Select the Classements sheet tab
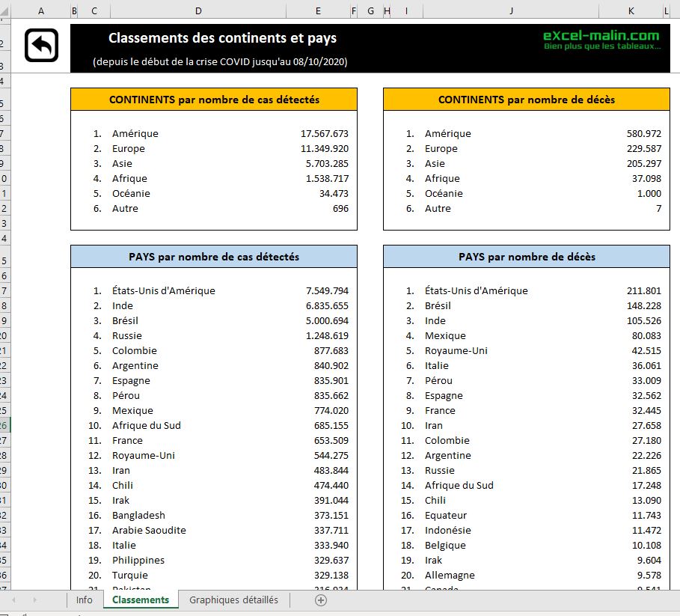Viewport: 680px width, 616px height. (x=141, y=600)
